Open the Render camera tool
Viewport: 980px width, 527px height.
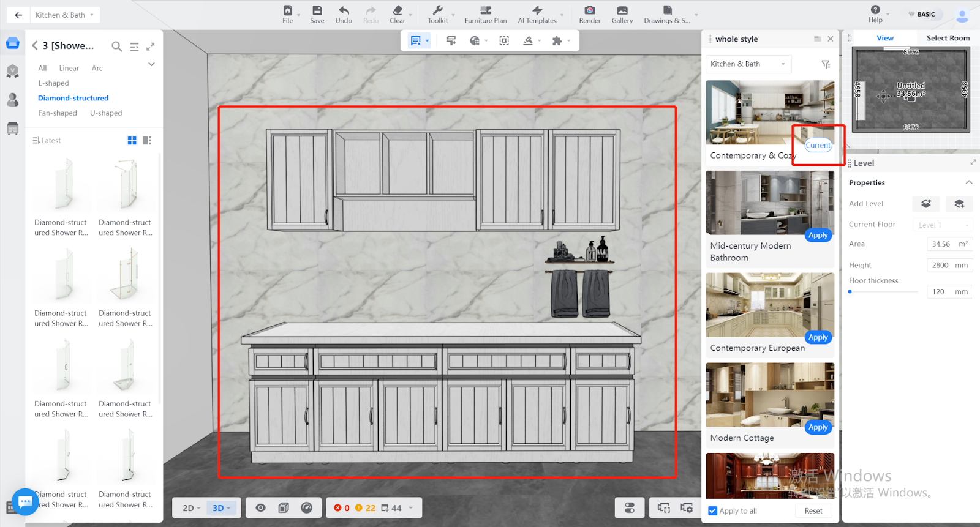tap(589, 11)
